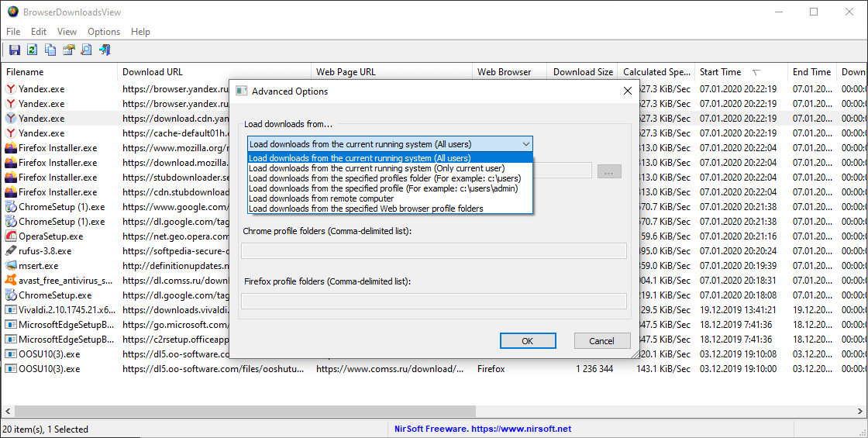Click the "20 item(s), 1 Selected" status text
Viewport: 868px width, 438px height.
tap(46, 429)
